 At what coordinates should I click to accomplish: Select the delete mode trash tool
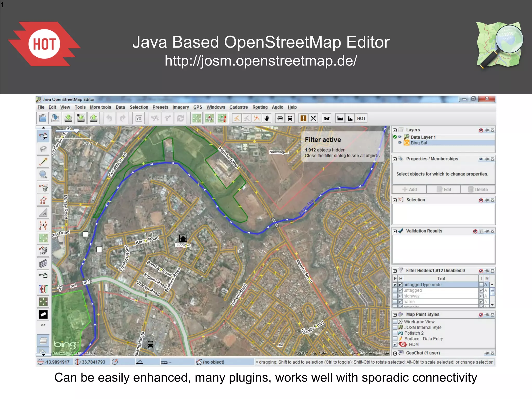pos(43,187)
